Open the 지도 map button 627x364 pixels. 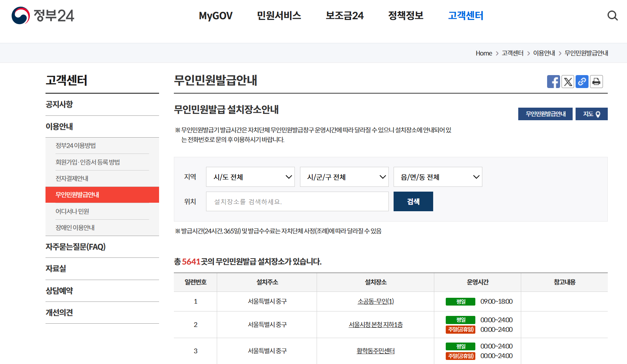(x=591, y=114)
